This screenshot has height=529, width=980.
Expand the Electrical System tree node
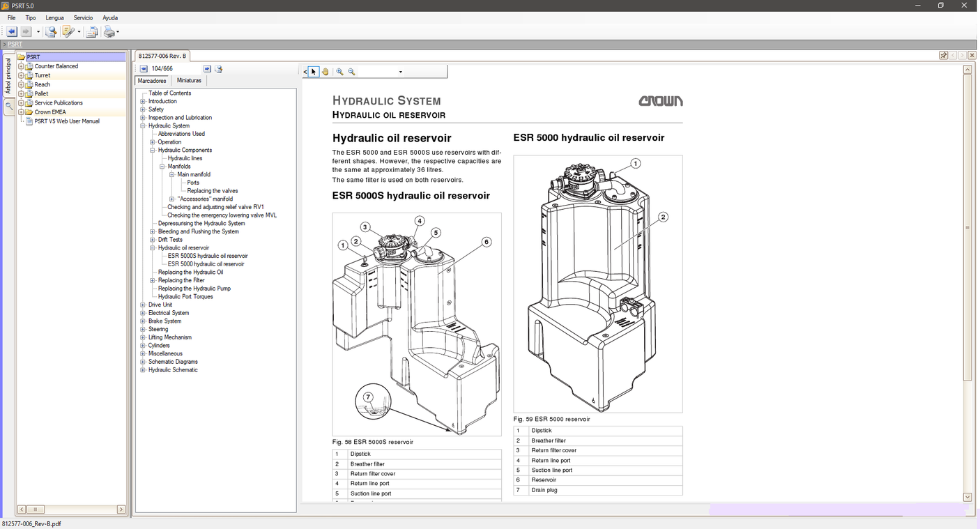coord(142,312)
